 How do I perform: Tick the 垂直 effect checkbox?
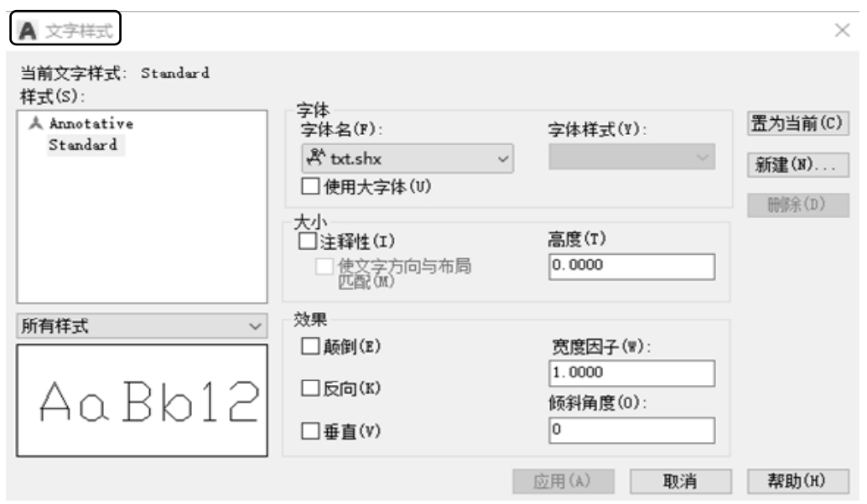(309, 432)
